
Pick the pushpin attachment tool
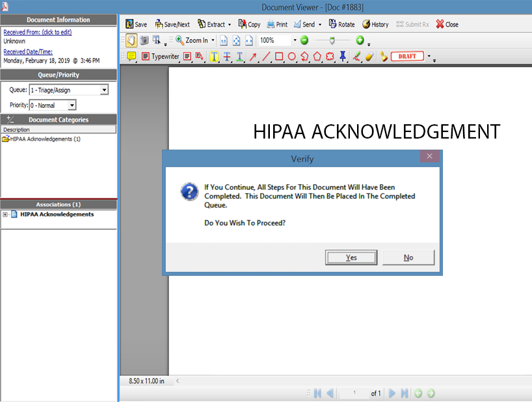343,57
